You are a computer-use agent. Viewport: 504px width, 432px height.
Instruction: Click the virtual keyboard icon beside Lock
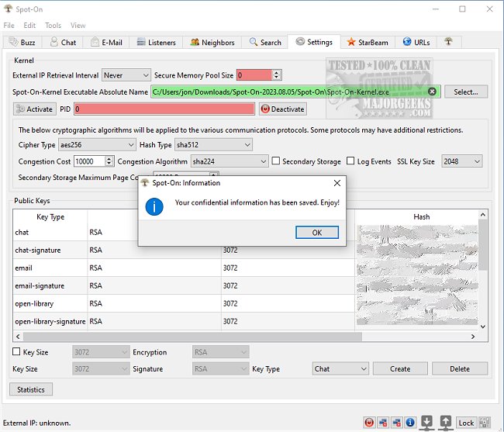pyautogui.click(x=485, y=423)
